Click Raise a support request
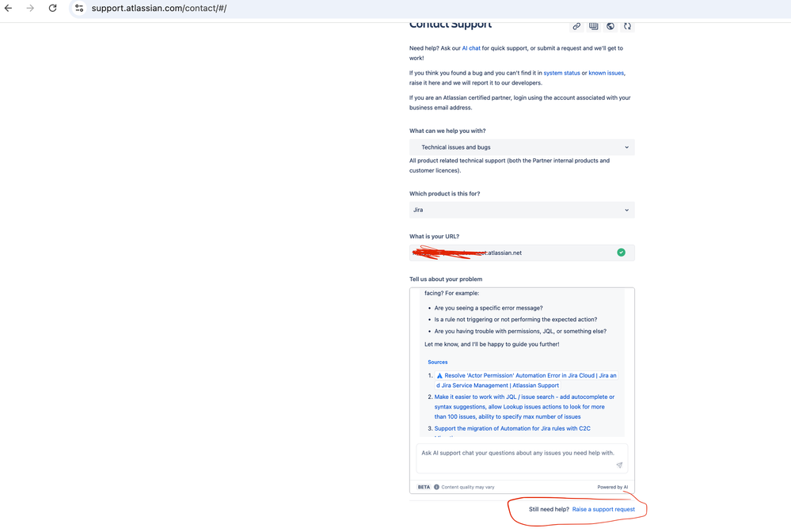Screen dimensions: 791x532 point(605,509)
